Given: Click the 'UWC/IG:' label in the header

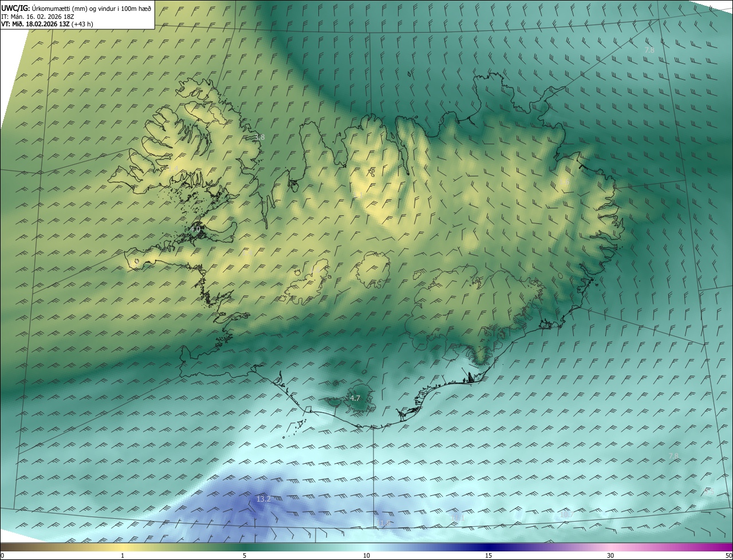Looking at the screenshot, I should 15,9.
